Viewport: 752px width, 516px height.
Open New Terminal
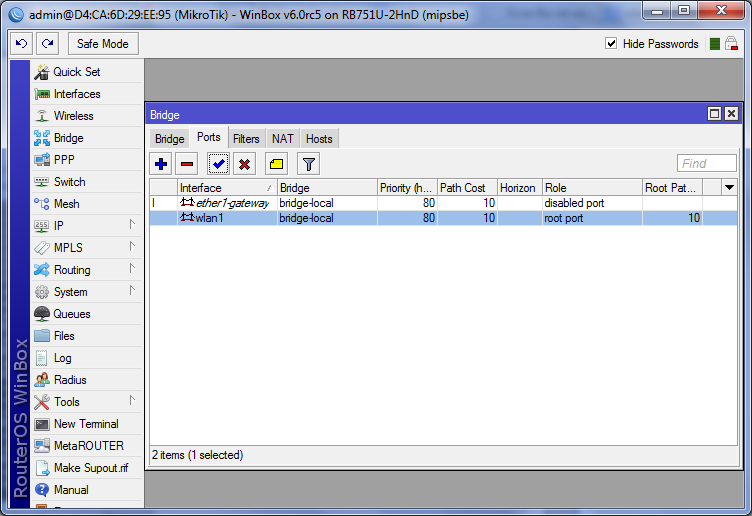pyautogui.click(x=87, y=424)
